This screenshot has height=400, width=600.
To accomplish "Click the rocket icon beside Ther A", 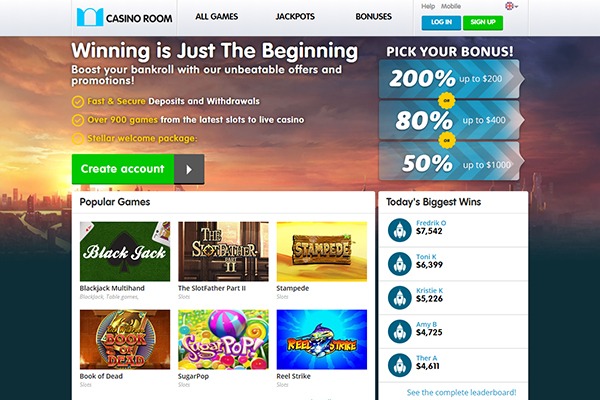I will (399, 365).
